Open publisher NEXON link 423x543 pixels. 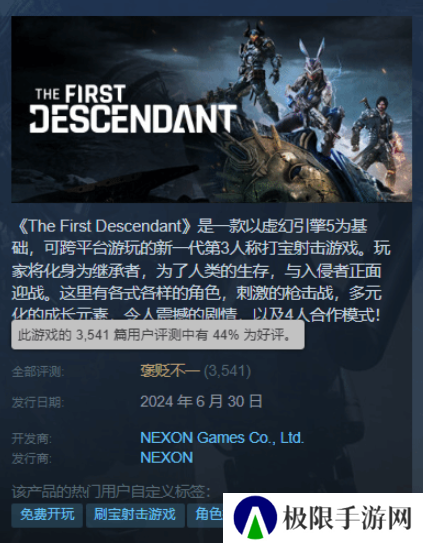point(167,458)
